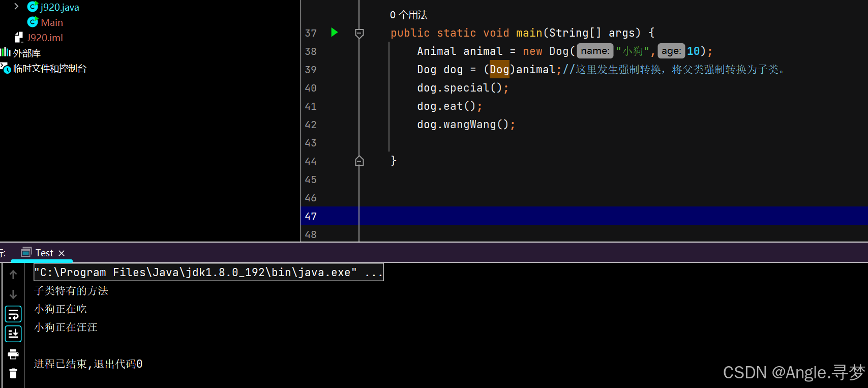868x388 pixels.
Task: Click line number 38 in gutter
Action: click(x=311, y=51)
